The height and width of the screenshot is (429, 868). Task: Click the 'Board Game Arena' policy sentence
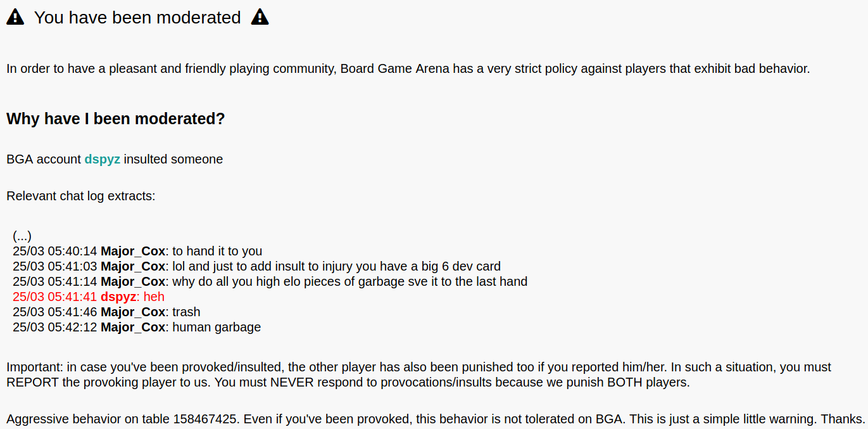pos(408,68)
